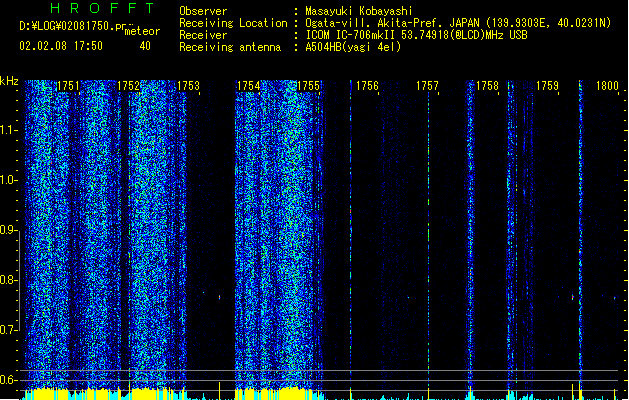This screenshot has height=400, width=629.
Task: Click the Receiving antenna label
Action: (230, 47)
